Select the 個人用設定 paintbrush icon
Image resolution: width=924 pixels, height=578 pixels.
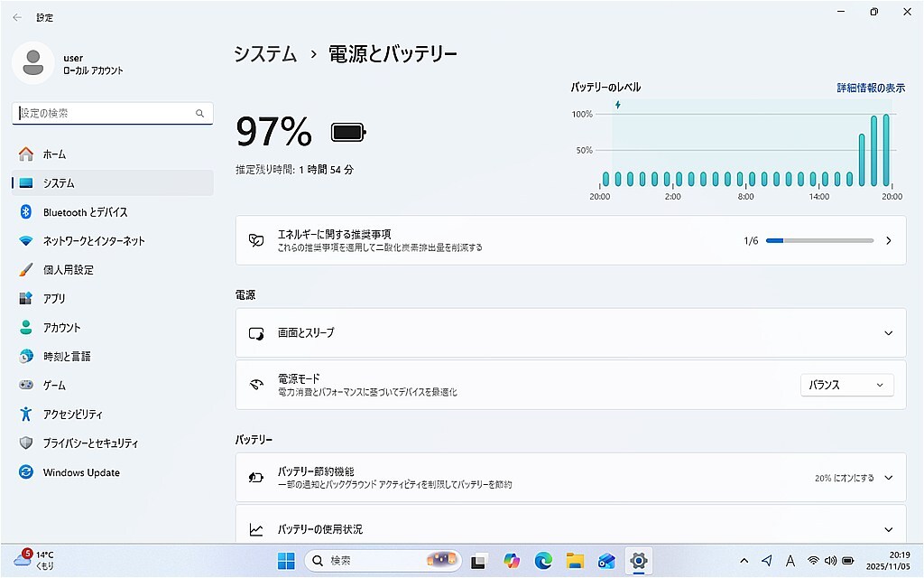point(26,270)
